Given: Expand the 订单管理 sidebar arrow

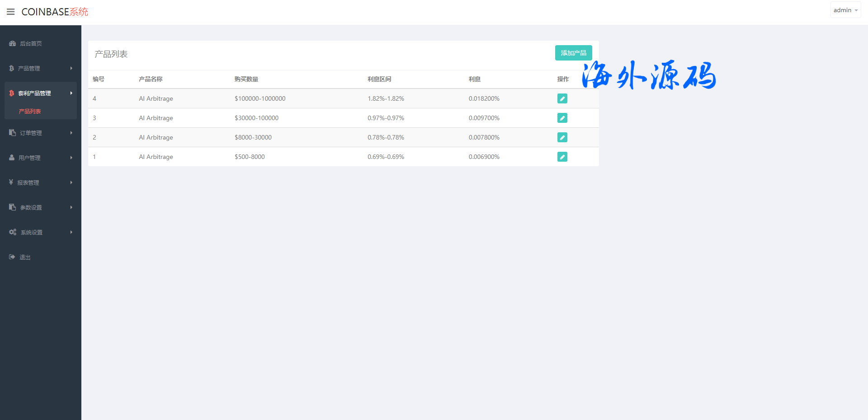Looking at the screenshot, I should click(x=71, y=133).
